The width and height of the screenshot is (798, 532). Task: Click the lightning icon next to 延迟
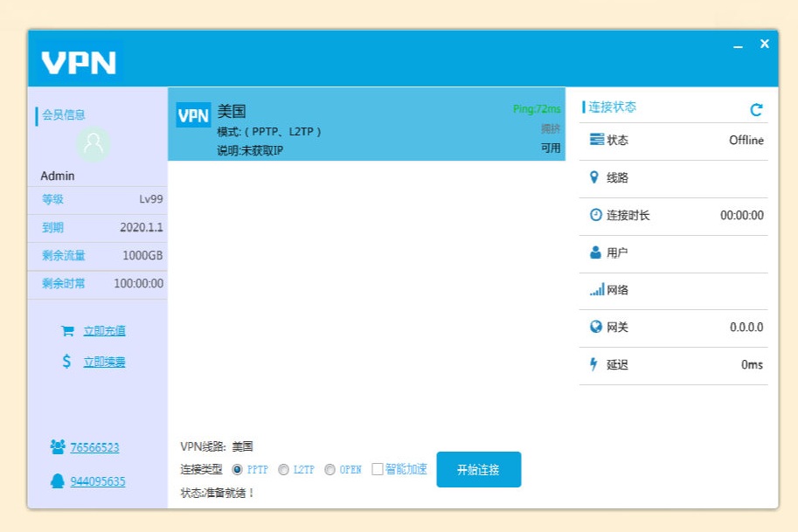coord(596,365)
